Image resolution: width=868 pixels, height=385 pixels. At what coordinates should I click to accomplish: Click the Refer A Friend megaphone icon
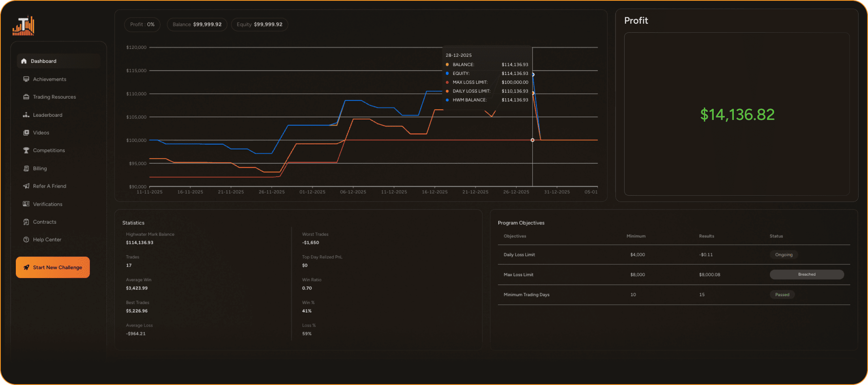(x=26, y=186)
